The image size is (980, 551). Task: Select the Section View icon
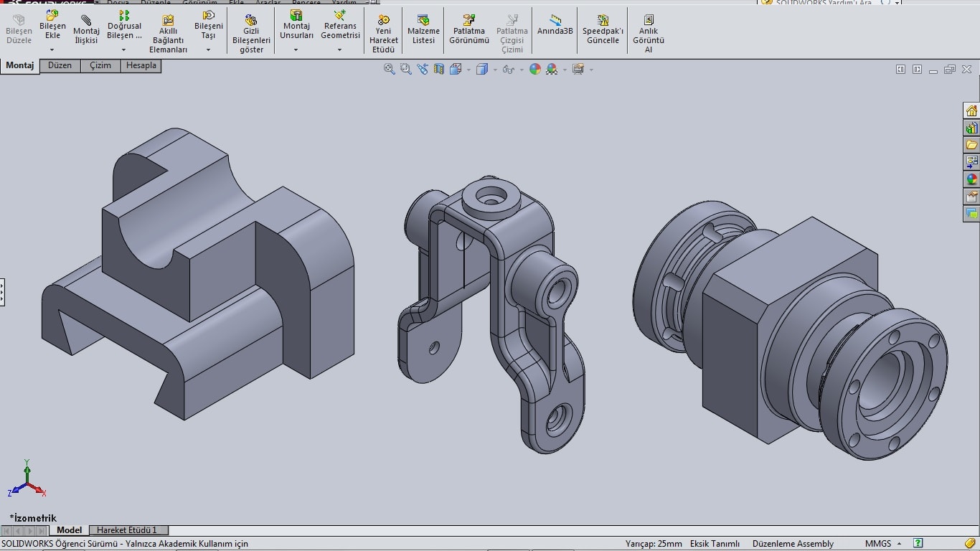tap(438, 69)
